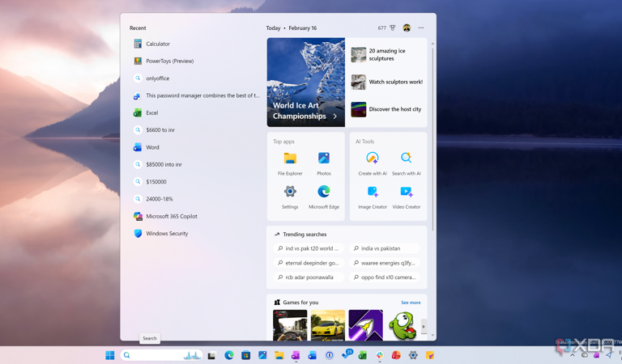622x364 pixels.
Task: Open Microsoft Edge from the taskbar
Action: tap(229, 355)
